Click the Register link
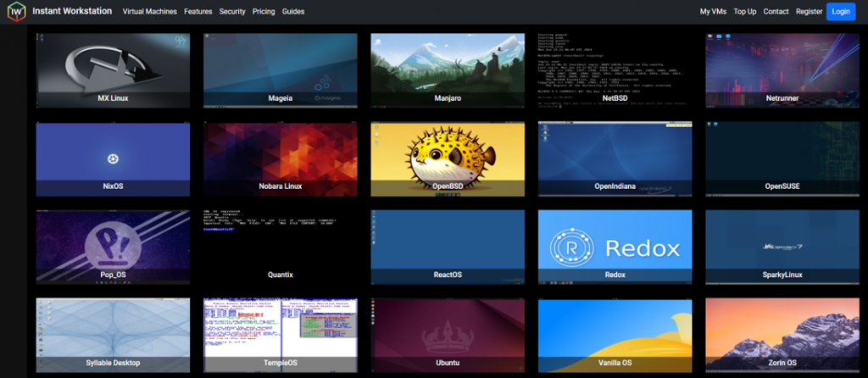This screenshot has width=868, height=378. (810, 12)
